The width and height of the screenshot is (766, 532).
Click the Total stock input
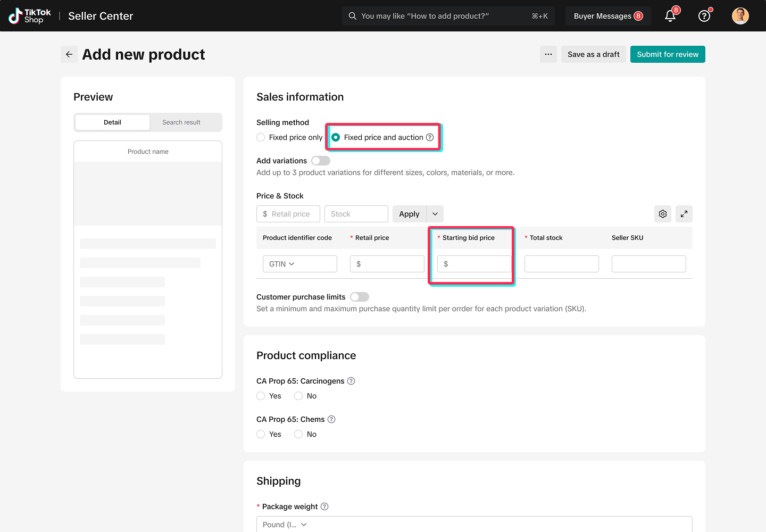click(x=562, y=264)
